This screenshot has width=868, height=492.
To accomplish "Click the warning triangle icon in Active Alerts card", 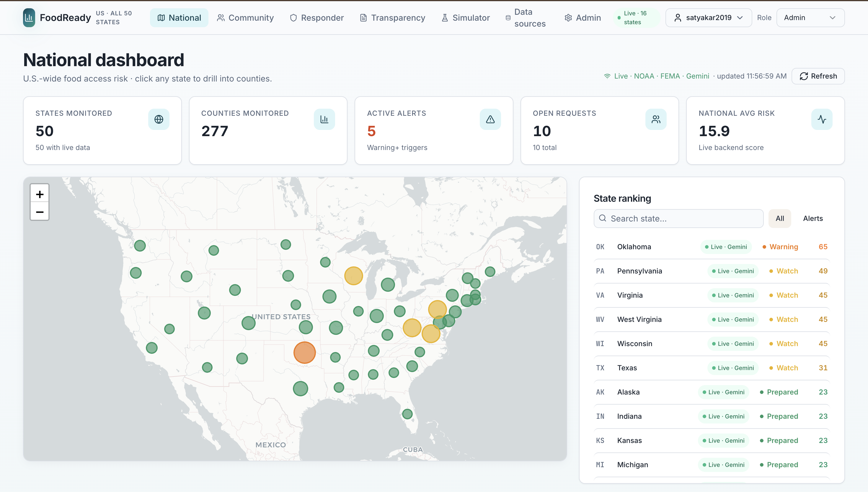I will point(490,119).
